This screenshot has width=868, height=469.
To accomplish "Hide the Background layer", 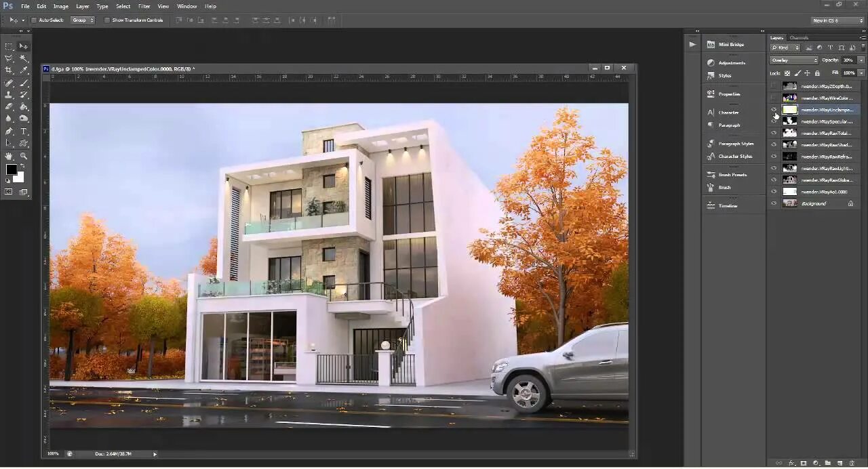I will (x=774, y=203).
